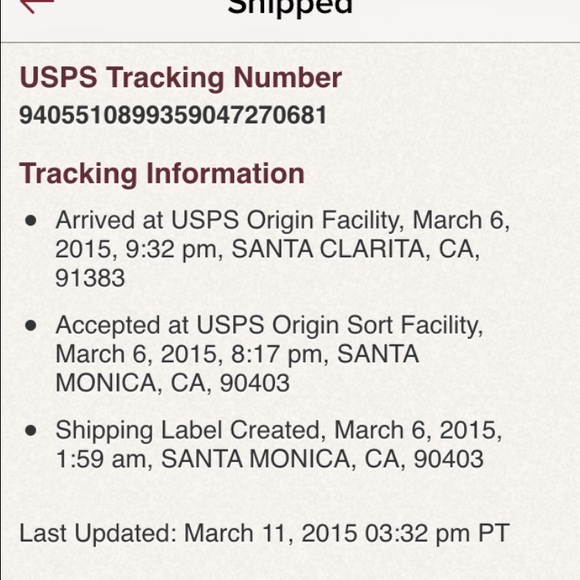Tap SANTA MONICA, CA, 90403 in label entry

click(x=323, y=459)
